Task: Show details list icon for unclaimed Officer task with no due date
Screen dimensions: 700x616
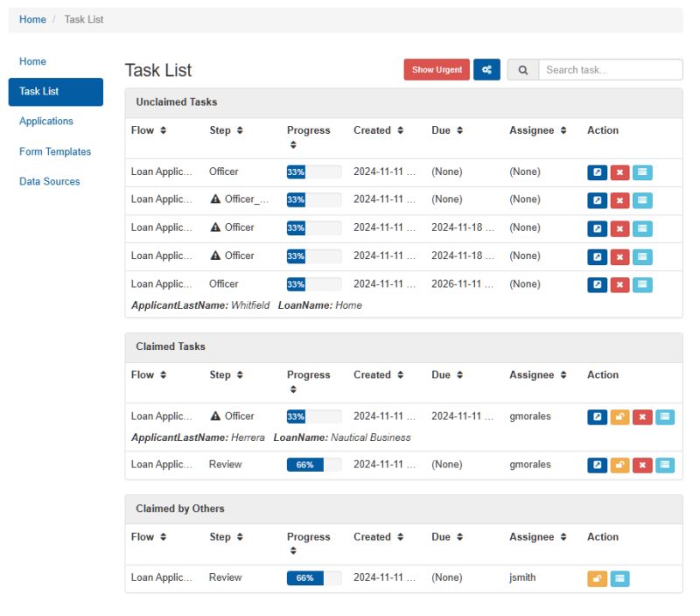Action: click(x=642, y=172)
